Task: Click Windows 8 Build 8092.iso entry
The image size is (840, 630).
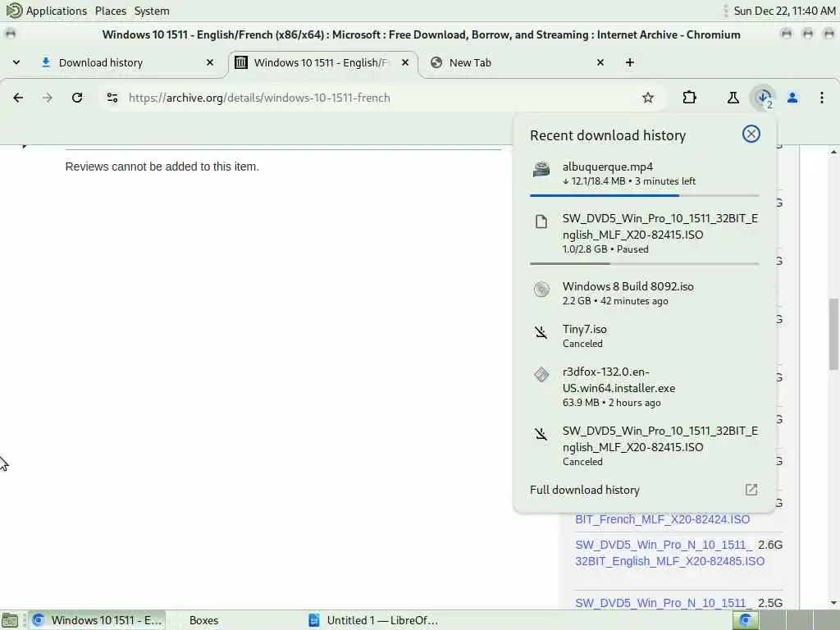Action: [x=645, y=293]
